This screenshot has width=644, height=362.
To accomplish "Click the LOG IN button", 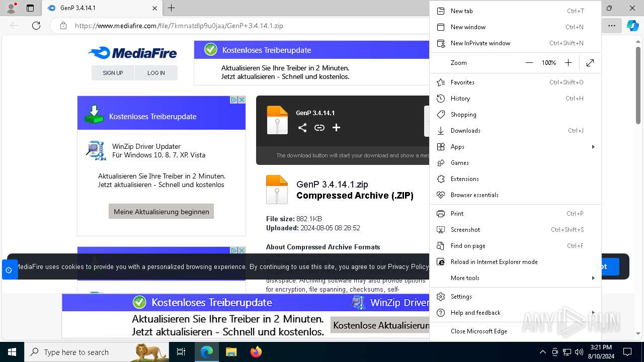I will (x=156, y=73).
